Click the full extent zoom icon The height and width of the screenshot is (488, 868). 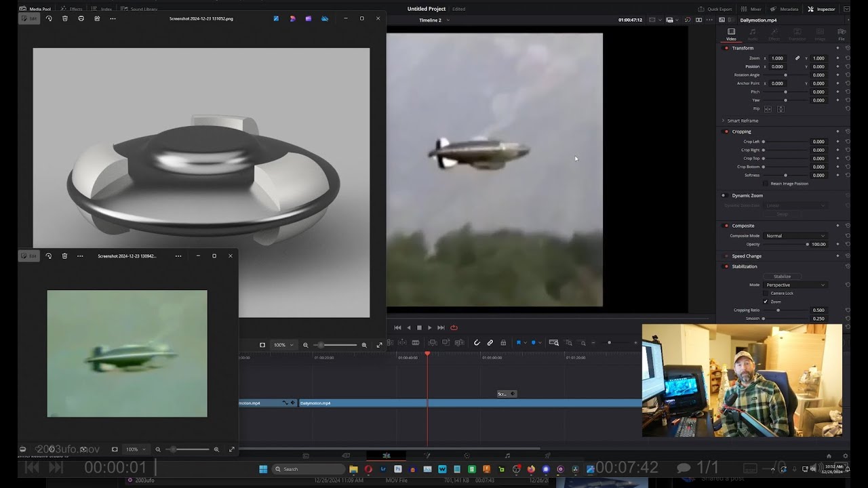pos(553,343)
